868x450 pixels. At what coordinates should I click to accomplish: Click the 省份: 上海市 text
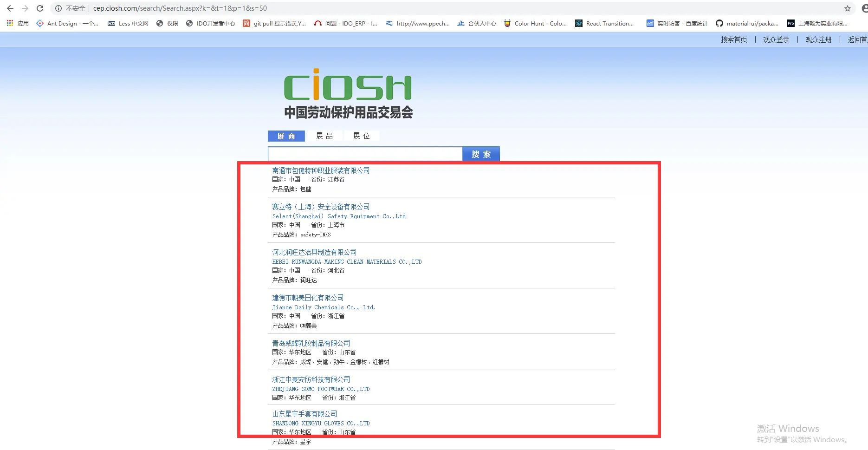(328, 225)
